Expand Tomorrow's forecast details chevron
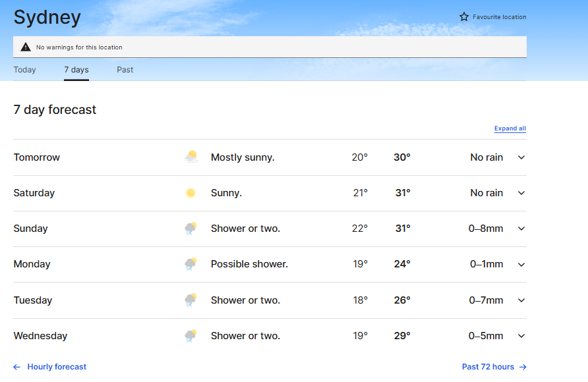 521,157
